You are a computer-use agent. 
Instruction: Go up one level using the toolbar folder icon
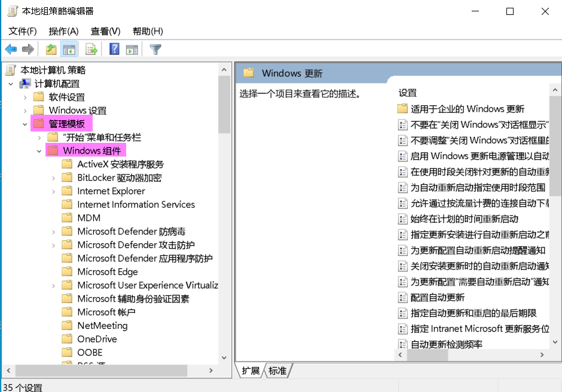pos(51,49)
